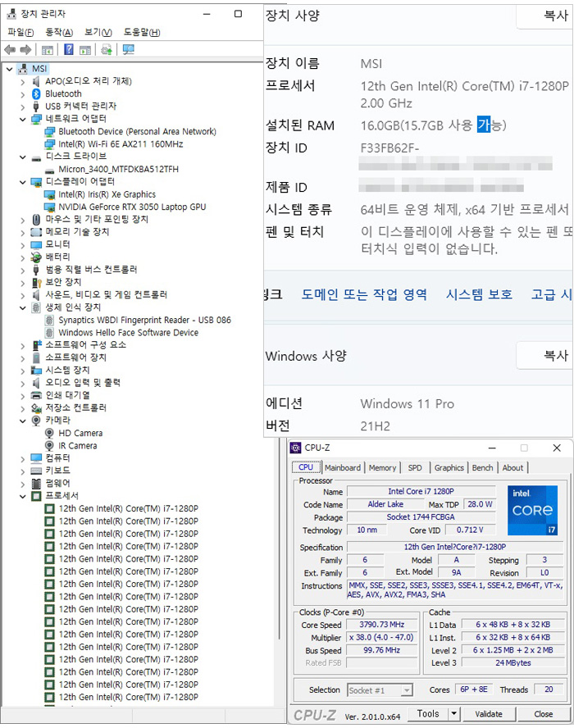The width and height of the screenshot is (574, 728).
Task: Select the Synaptics Fingerprint Reader icon
Action: tap(49, 320)
